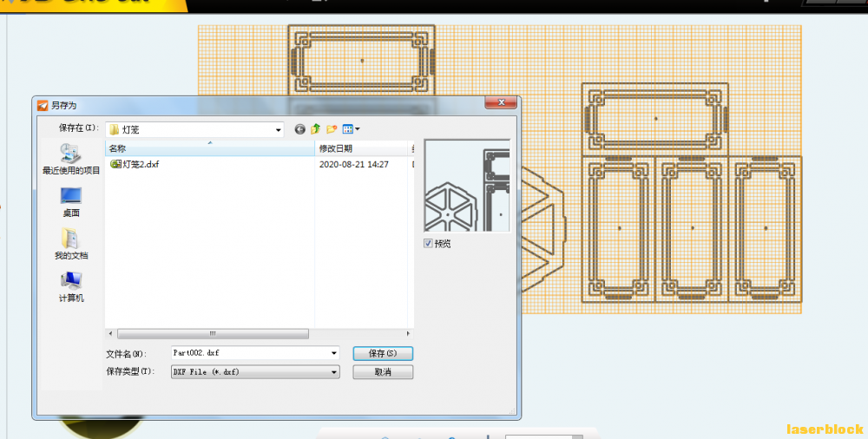Create a new folder icon
This screenshot has width=868, height=439.
[332, 129]
